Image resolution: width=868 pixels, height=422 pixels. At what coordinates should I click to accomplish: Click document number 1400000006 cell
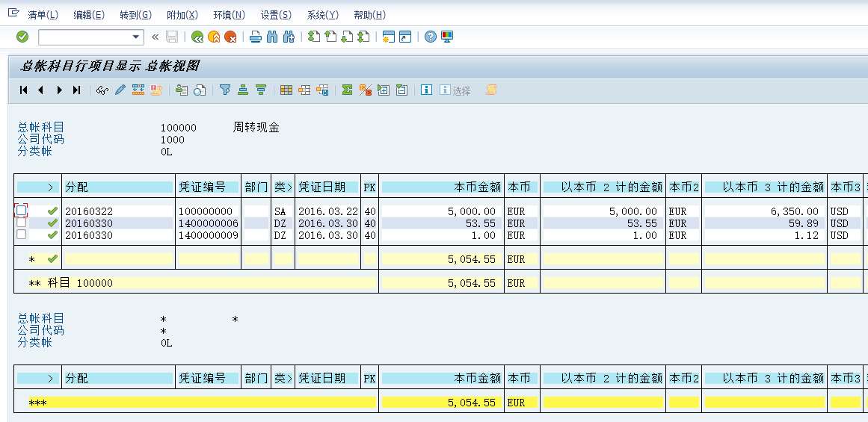(x=208, y=223)
